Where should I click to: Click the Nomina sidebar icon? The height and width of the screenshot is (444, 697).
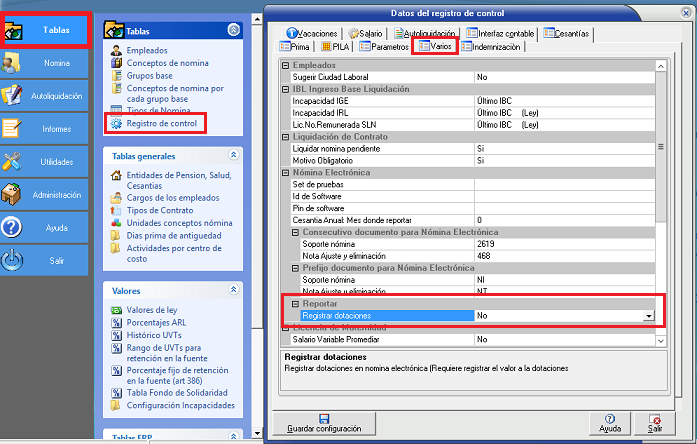(x=13, y=63)
